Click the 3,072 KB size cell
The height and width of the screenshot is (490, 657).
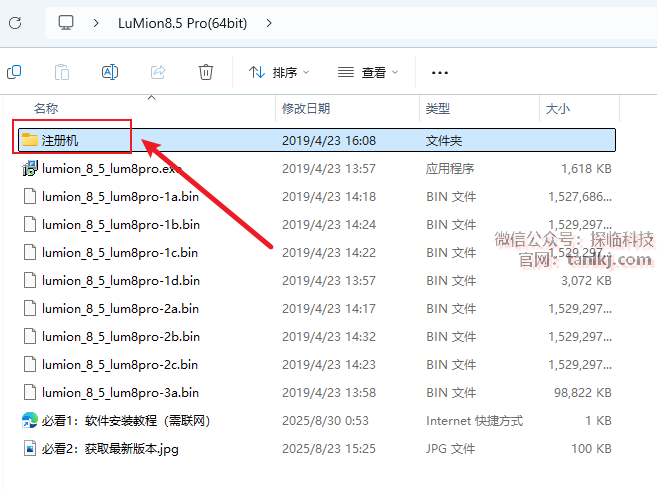(586, 281)
